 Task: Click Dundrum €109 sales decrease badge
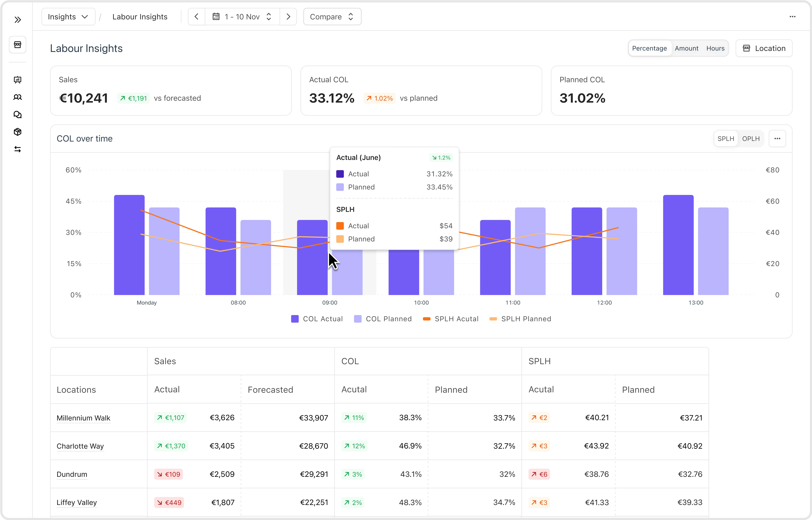point(168,474)
